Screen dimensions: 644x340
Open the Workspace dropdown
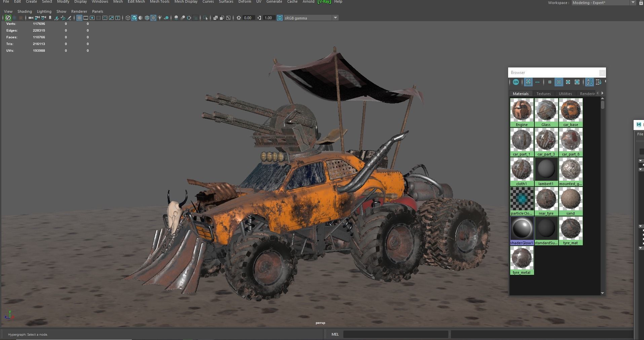[x=604, y=3]
